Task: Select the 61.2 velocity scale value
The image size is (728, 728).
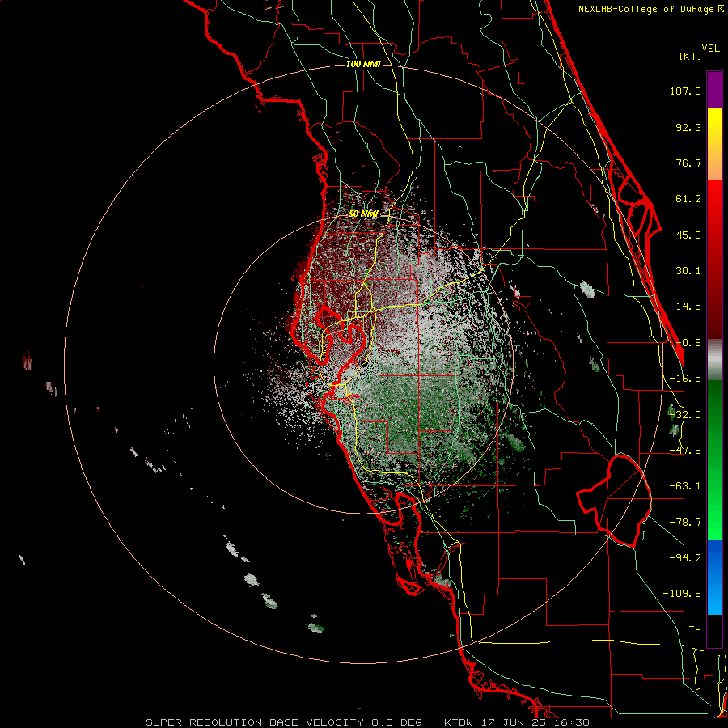Action: 688,199
